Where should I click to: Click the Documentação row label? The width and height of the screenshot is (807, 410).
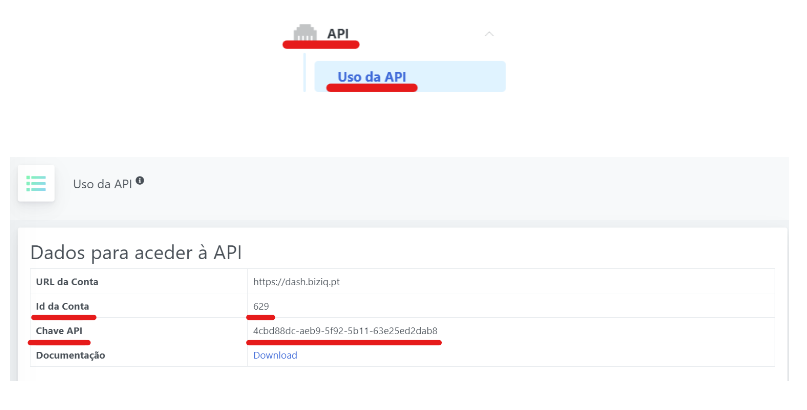[x=70, y=355]
